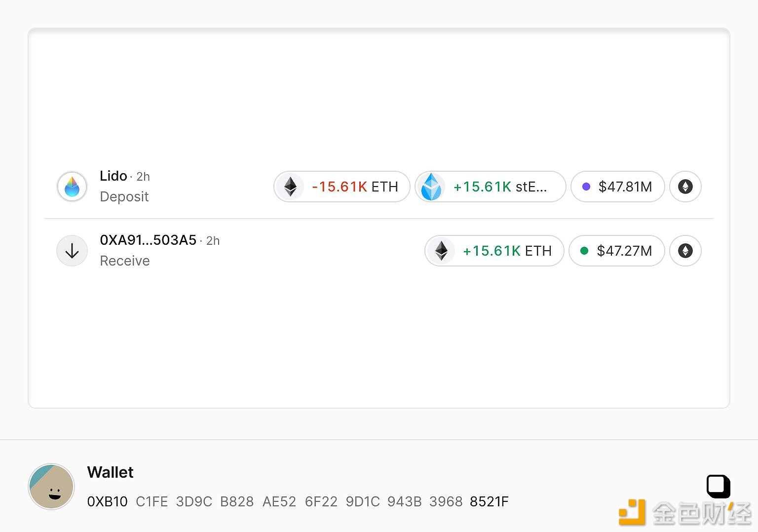Click the -15.61K ETH amount
Viewport: 758px width, 532px height.
[x=355, y=187]
